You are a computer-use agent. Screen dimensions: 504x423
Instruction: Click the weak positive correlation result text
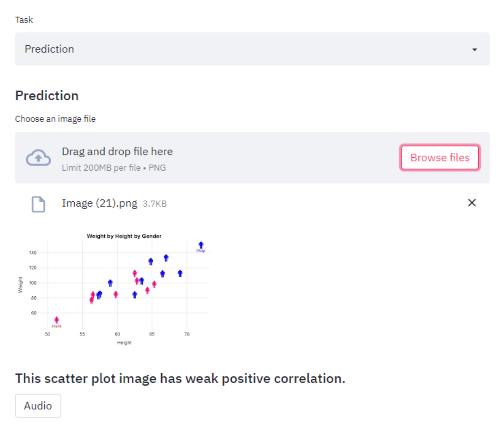coord(180,378)
